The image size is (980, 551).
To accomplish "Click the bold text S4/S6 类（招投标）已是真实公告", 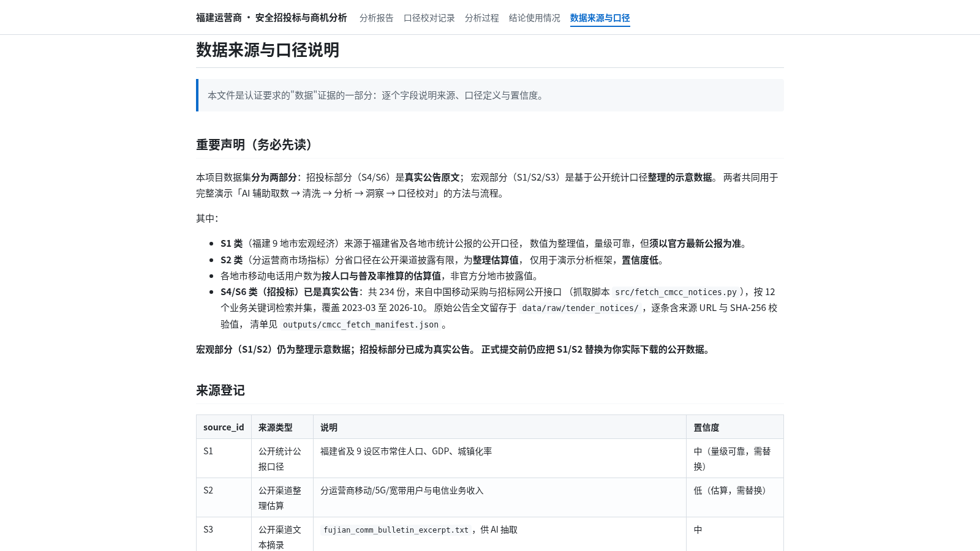I will tap(290, 292).
